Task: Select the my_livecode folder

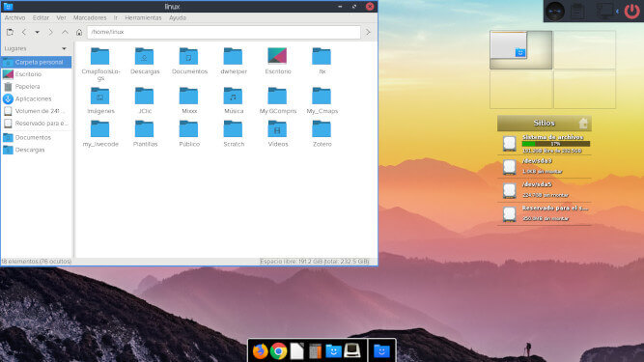Action: [99, 129]
